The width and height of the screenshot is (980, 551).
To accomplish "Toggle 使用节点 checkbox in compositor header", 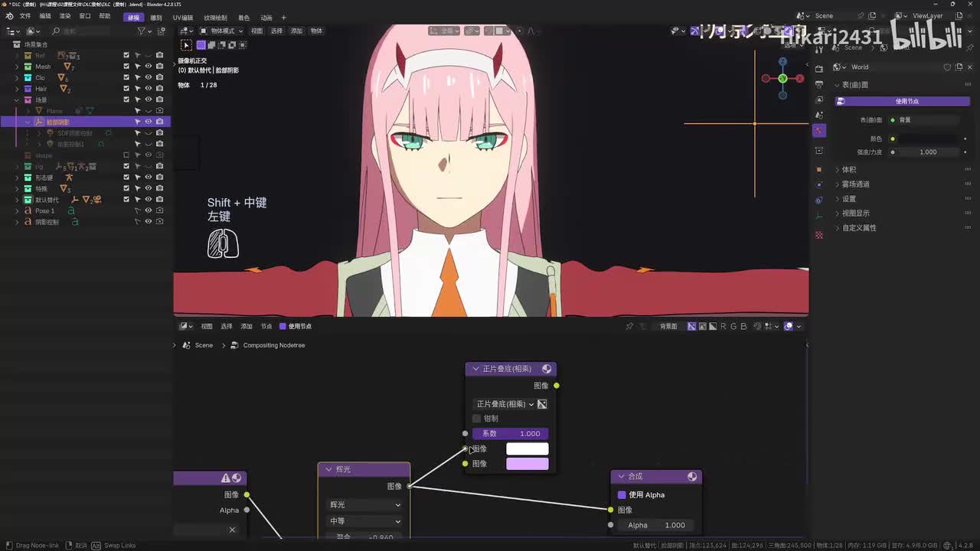I will coord(283,326).
